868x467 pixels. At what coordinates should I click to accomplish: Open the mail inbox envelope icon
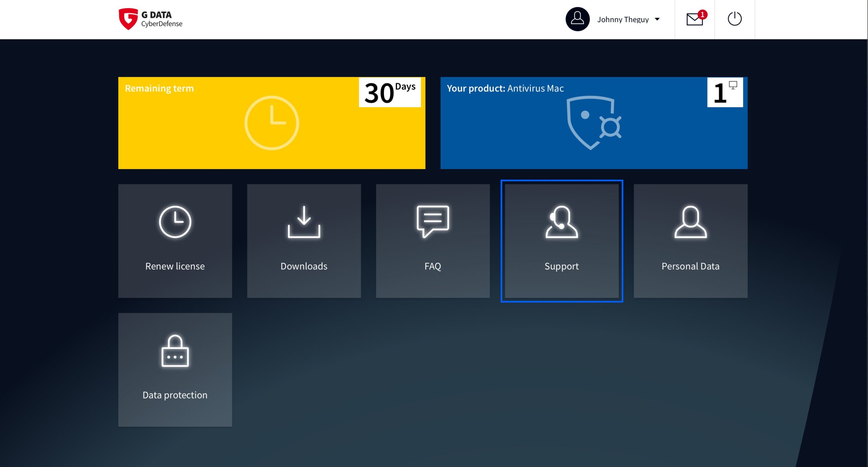point(694,19)
